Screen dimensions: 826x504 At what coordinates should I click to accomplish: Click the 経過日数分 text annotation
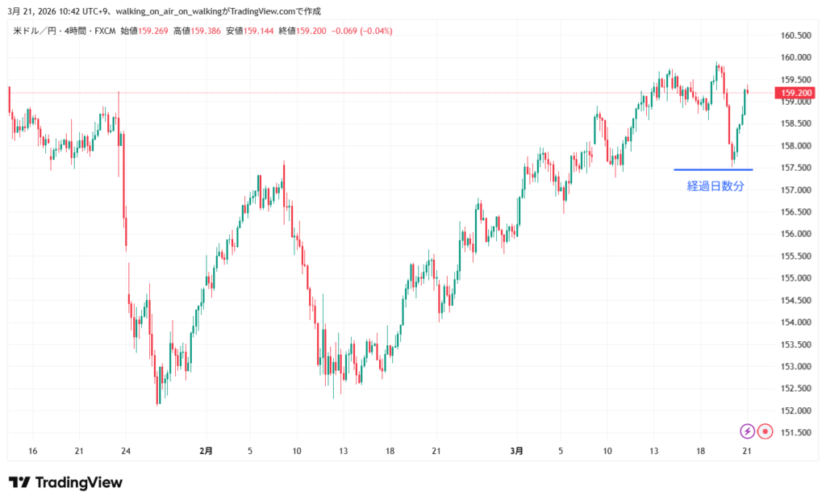[x=715, y=186]
